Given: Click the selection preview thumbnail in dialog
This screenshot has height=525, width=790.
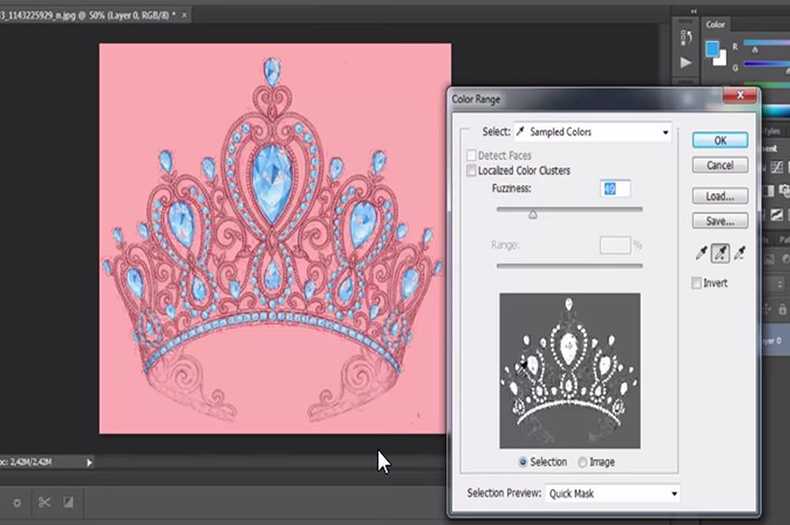Looking at the screenshot, I should click(570, 371).
